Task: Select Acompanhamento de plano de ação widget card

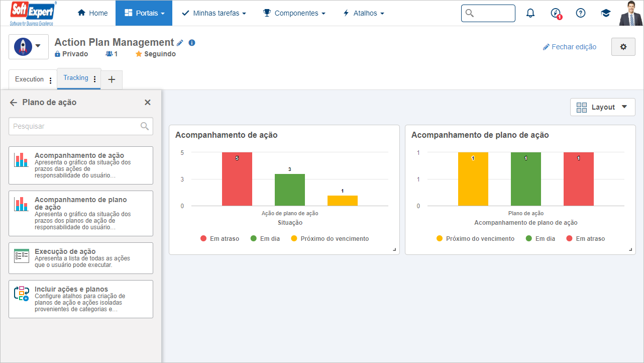Action: [81, 213]
